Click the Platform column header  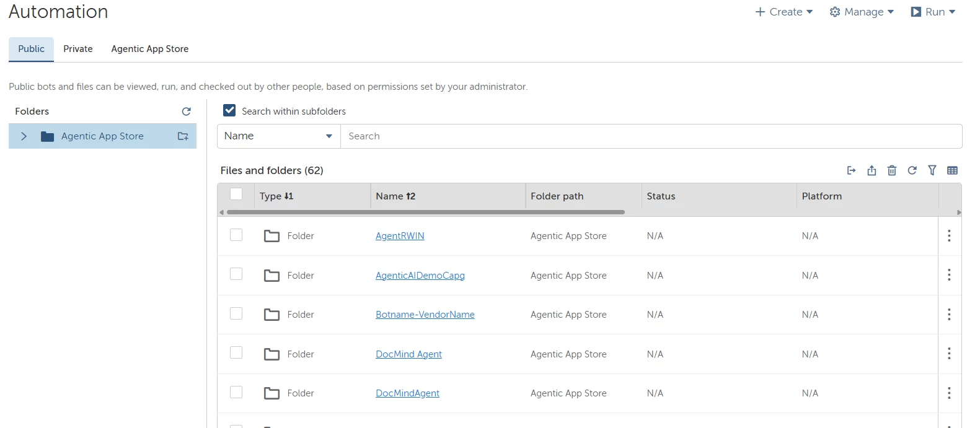(x=821, y=196)
